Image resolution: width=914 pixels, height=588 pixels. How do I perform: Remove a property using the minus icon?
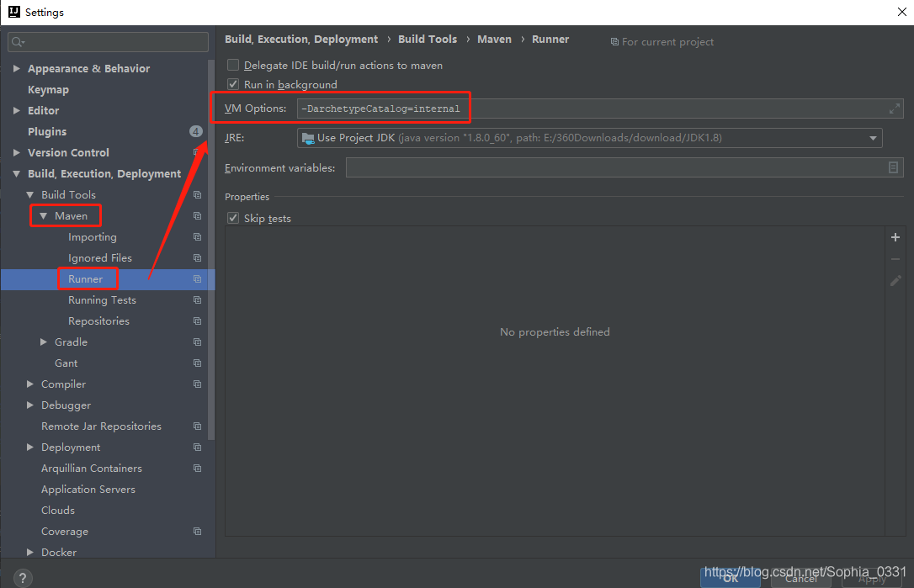tap(895, 259)
